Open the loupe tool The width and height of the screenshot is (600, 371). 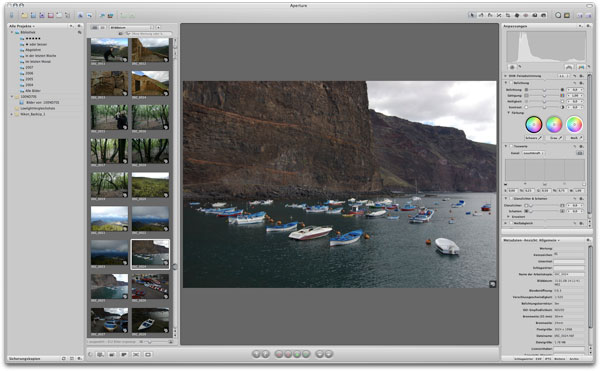pos(558,15)
